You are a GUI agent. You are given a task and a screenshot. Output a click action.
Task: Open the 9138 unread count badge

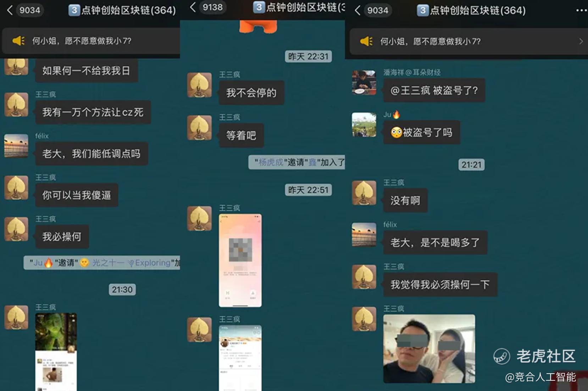tap(212, 7)
